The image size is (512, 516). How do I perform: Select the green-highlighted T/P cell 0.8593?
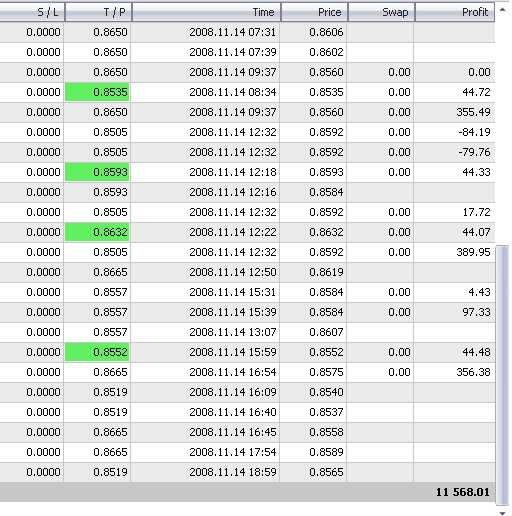tap(97, 172)
